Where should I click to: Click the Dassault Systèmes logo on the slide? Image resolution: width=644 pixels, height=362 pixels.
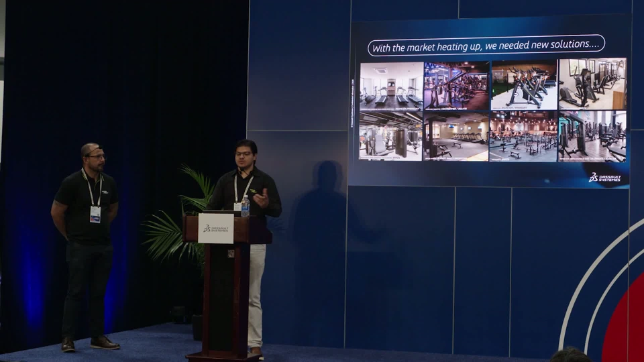click(604, 178)
